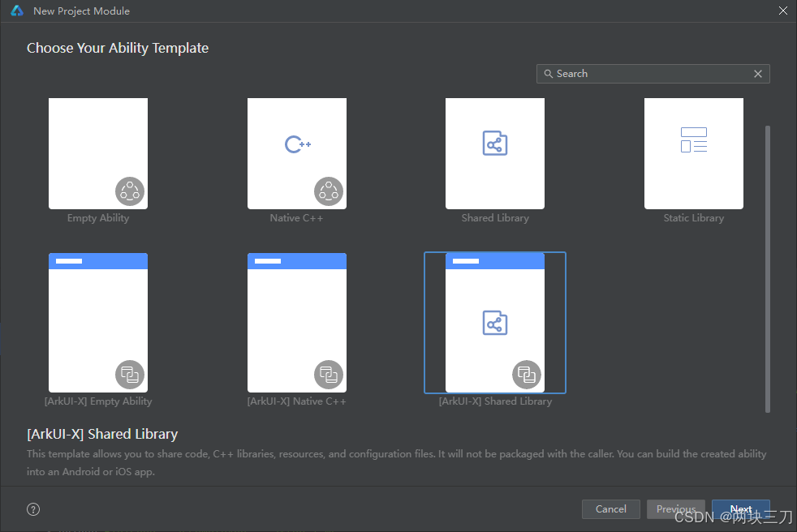This screenshot has height=532, width=797.
Task: Click the 'Shared Library' label under third card
Action: coord(495,218)
